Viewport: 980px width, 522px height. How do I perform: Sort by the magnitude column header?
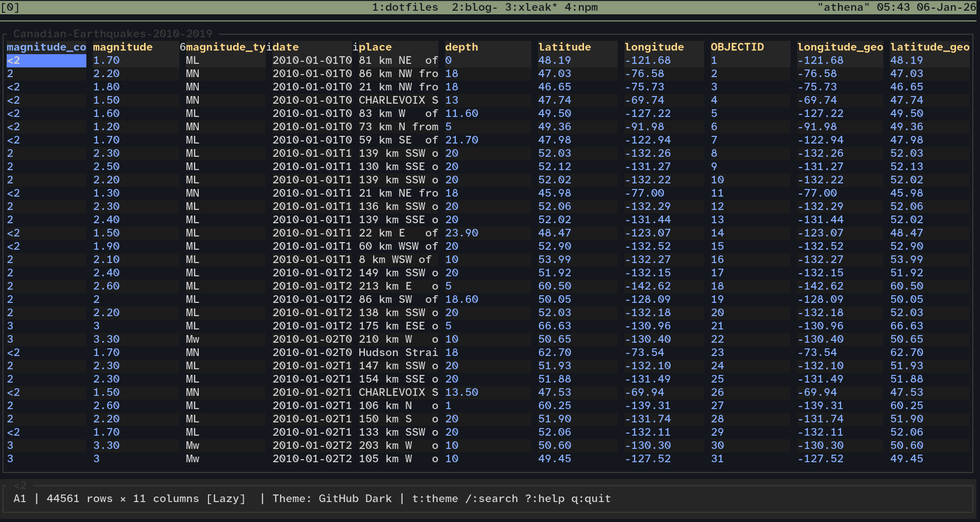[123, 47]
